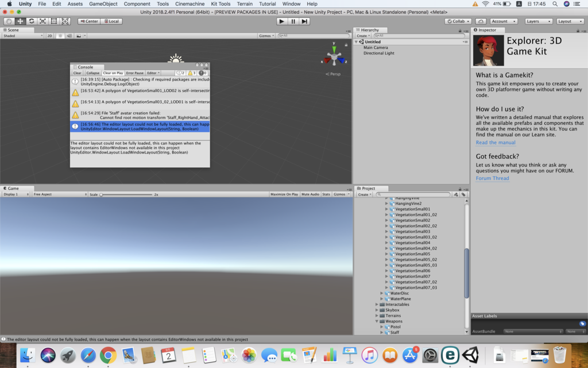588x368 pixels.
Task: Click Project search by label icon
Action: point(463,194)
